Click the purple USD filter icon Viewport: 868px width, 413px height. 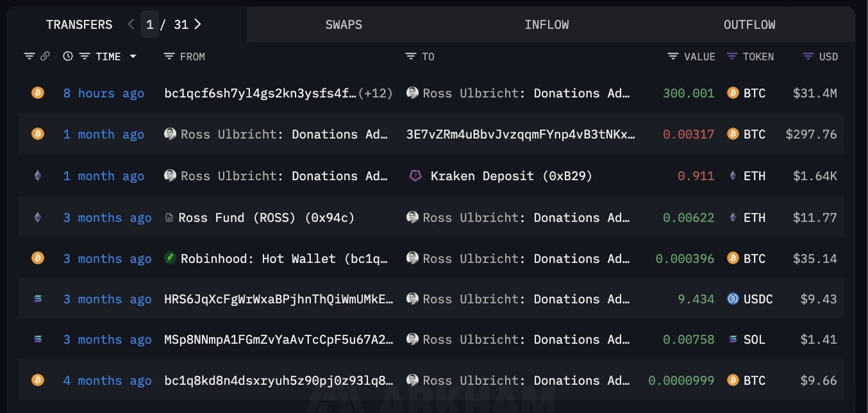point(808,56)
